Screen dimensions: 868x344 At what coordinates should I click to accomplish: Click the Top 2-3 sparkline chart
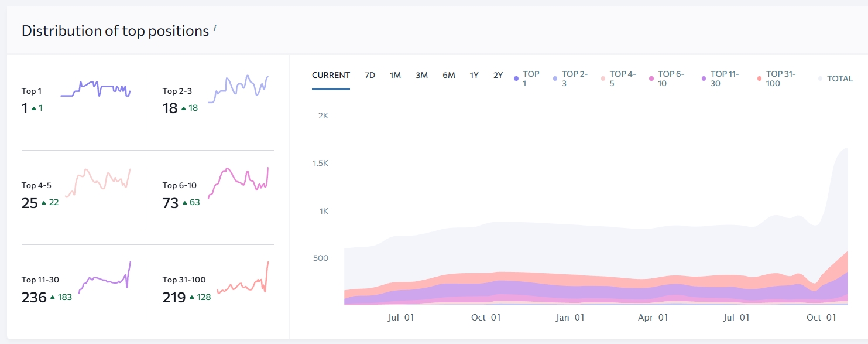[x=238, y=89]
